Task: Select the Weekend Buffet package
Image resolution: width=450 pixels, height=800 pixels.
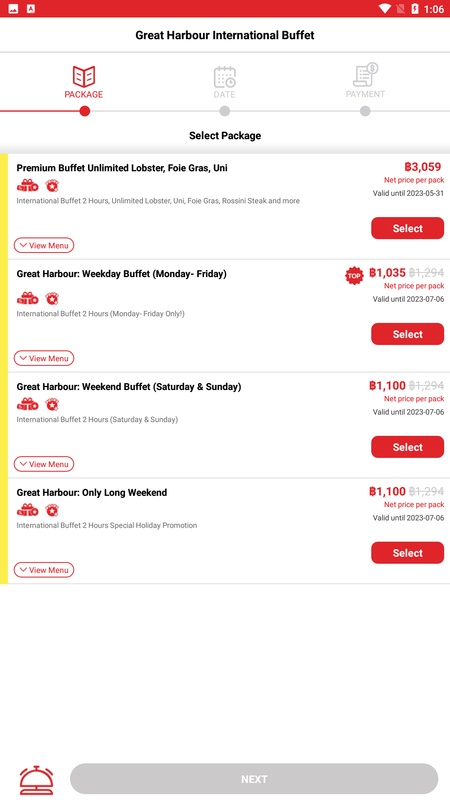Action: pos(408,447)
